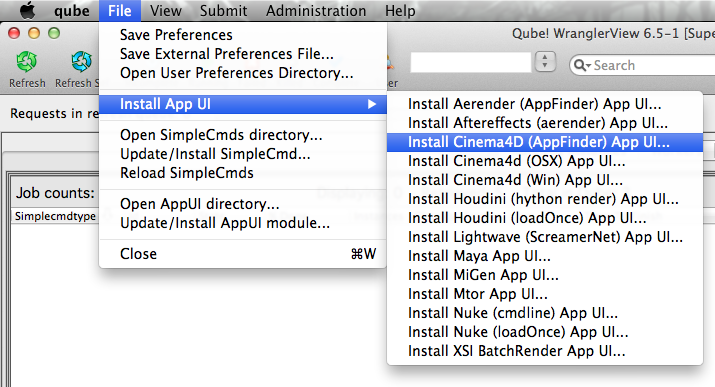Viewport: 715px width, 387px height.
Task: Open the Submit menu
Action: coord(223,10)
